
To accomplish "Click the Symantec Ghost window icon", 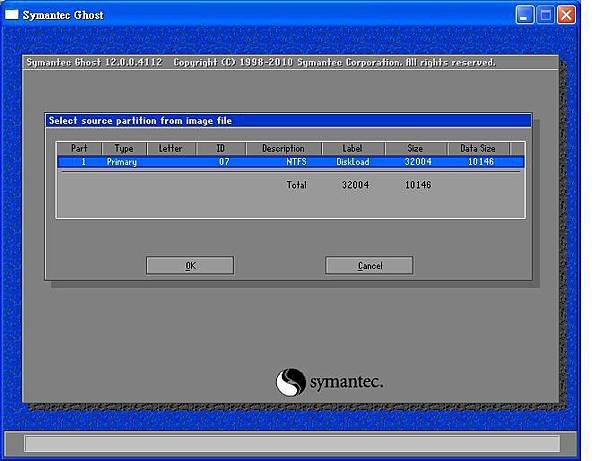I will click(11, 15).
